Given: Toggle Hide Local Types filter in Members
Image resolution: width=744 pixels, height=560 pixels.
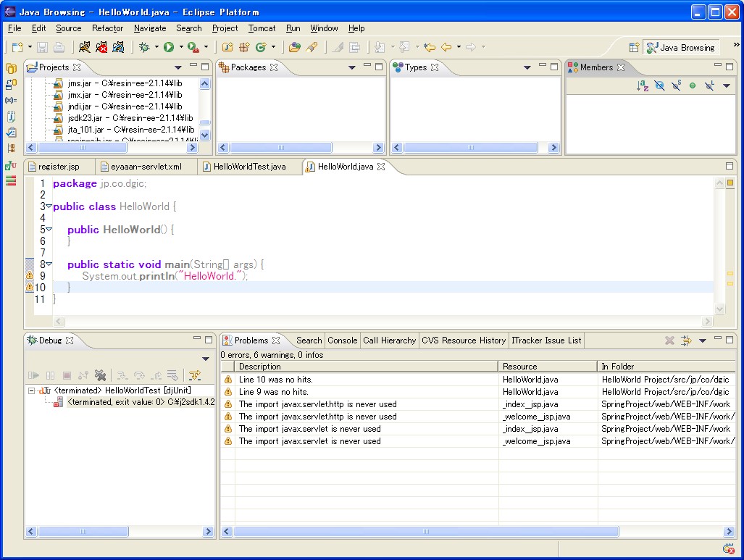Looking at the screenshot, I should coord(709,86).
